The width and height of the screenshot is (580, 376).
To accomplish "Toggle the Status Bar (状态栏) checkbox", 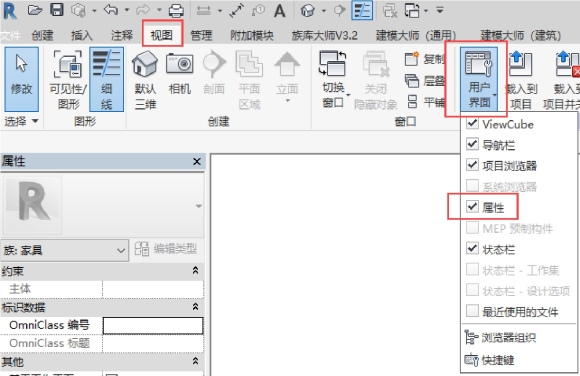I will [472, 248].
